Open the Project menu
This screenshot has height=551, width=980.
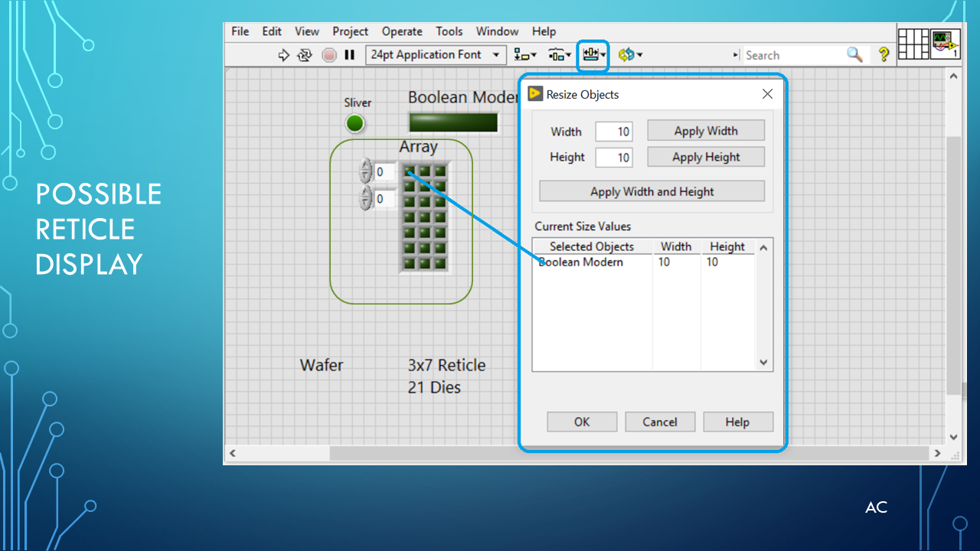350,31
